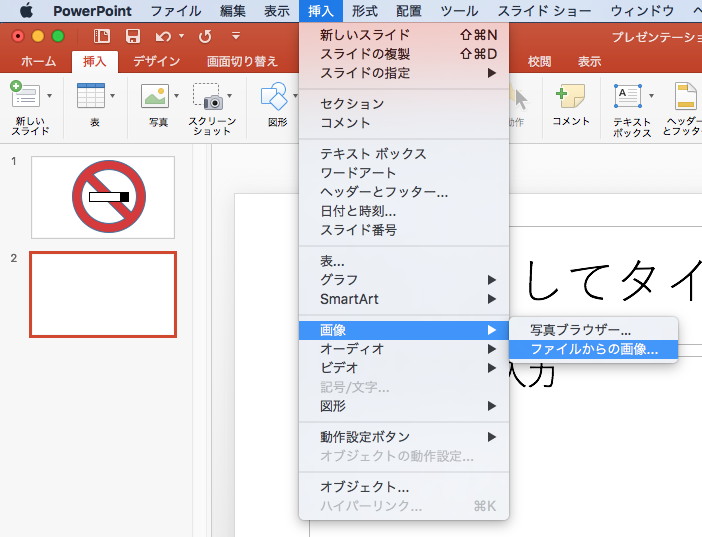This screenshot has height=537, width=702.
Task: Click the New Slide ribbon icon
Action: tap(25, 95)
